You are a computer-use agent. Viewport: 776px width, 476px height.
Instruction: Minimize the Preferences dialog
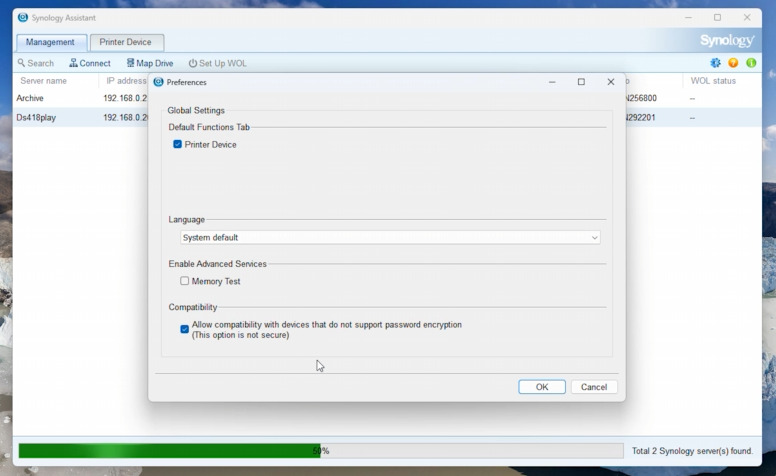(x=552, y=82)
